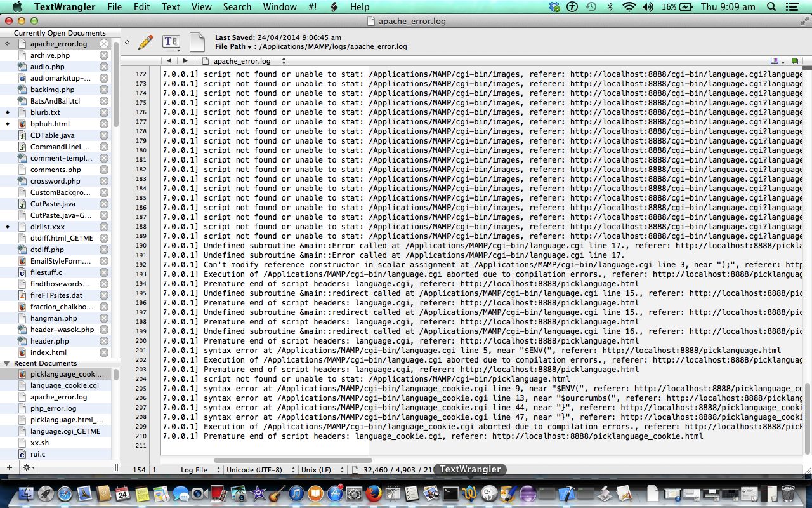This screenshot has width=812, height=508.
Task: Open the Apple menu
Action: [x=17, y=7]
